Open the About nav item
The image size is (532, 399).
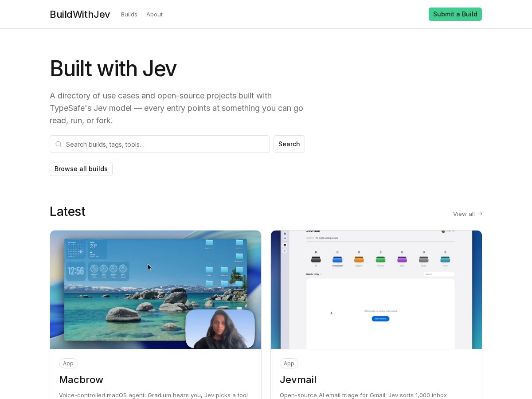coord(154,14)
